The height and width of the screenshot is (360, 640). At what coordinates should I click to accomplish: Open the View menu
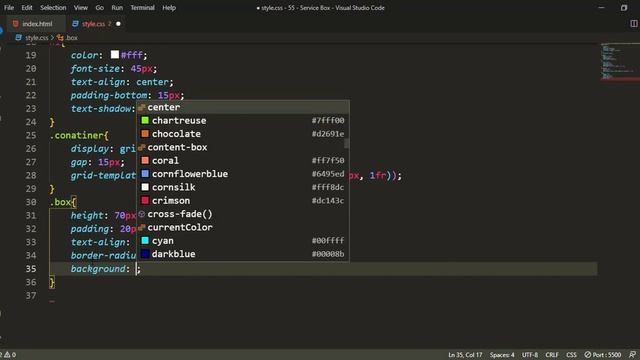[80, 8]
